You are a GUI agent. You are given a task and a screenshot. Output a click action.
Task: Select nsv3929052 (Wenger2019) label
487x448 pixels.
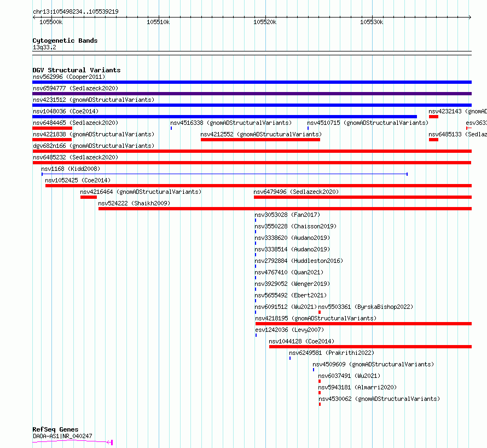pos(292,284)
